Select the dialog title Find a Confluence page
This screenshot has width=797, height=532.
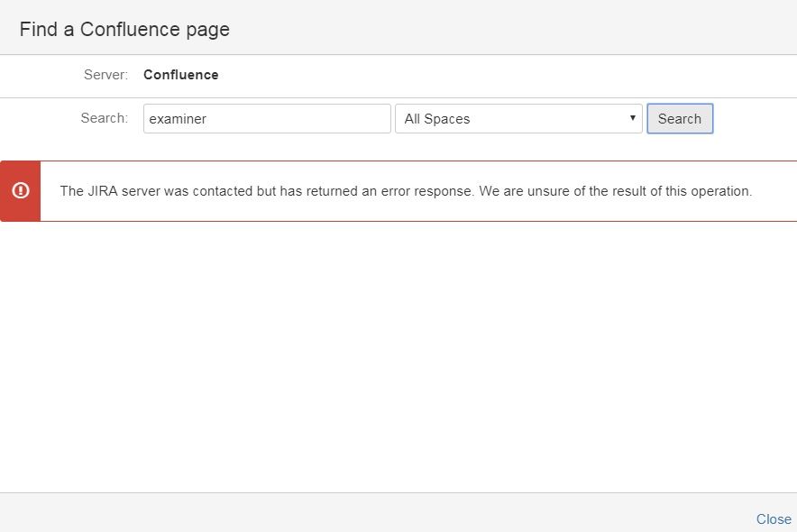click(124, 29)
